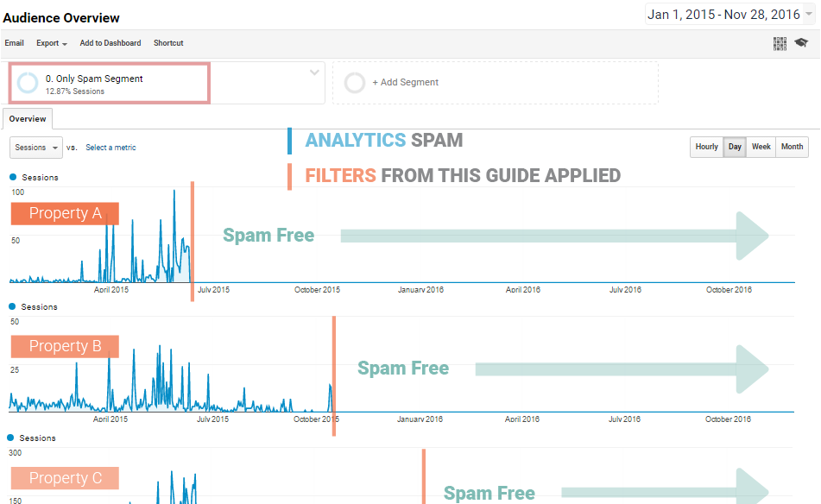821x504 pixels.
Task: Open the education graduation cap icon
Action: tap(801, 42)
